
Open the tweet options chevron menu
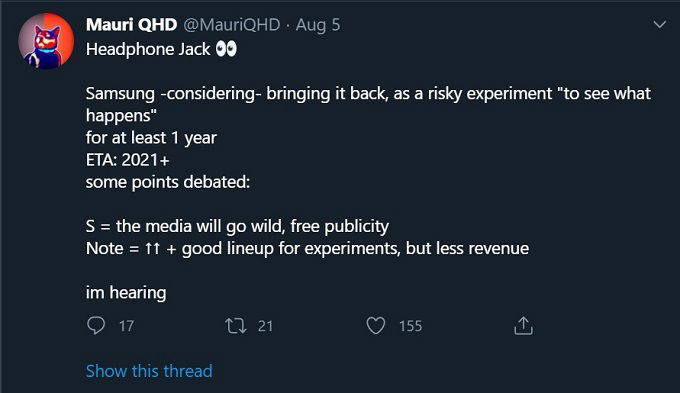(660, 24)
